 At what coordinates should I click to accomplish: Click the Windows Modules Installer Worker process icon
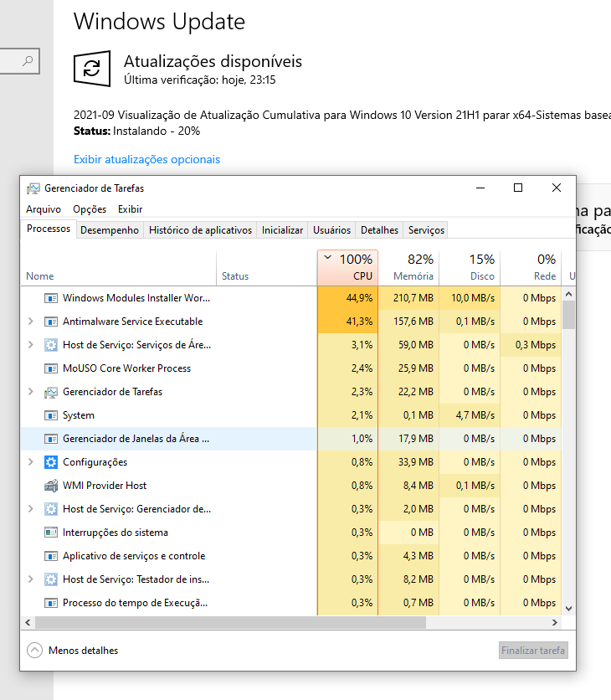click(x=51, y=298)
